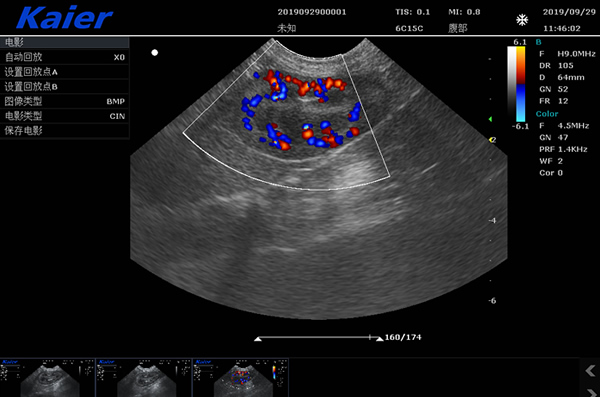
Task: Open the color Doppler thumbnail
Action: pyautogui.click(x=241, y=378)
